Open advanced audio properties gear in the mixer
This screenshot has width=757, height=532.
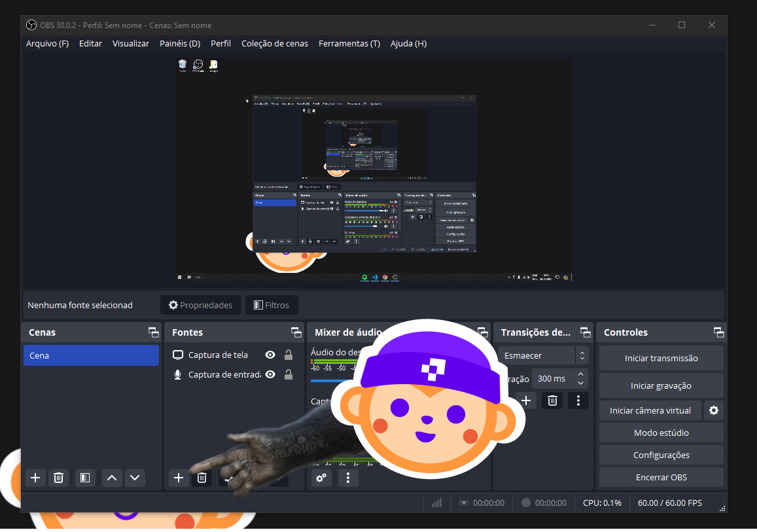click(321, 478)
